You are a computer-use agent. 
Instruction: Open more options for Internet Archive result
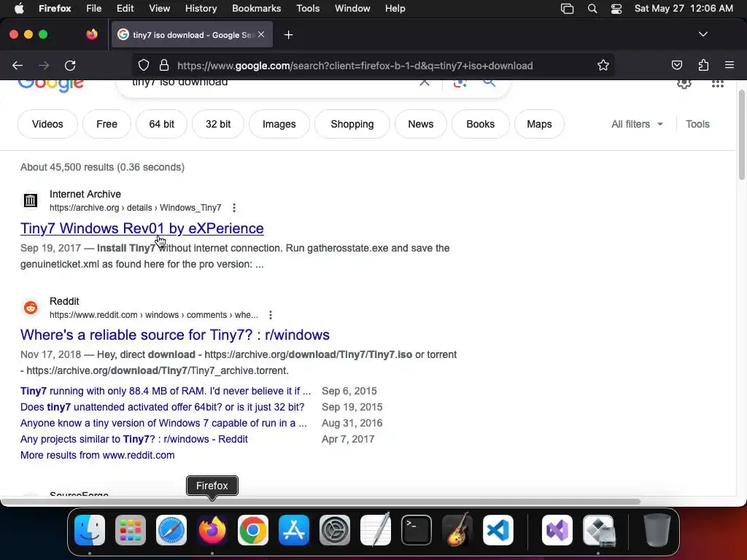point(234,208)
